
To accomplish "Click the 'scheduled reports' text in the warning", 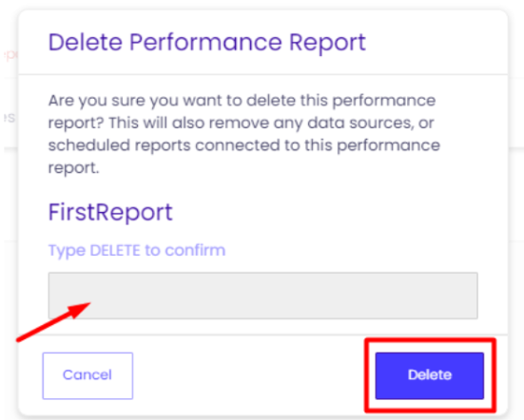I will pos(119,145).
